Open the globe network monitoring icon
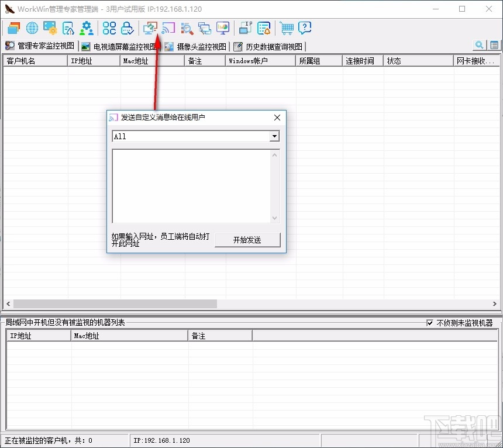Screen dimensions: 503x448 32,27
